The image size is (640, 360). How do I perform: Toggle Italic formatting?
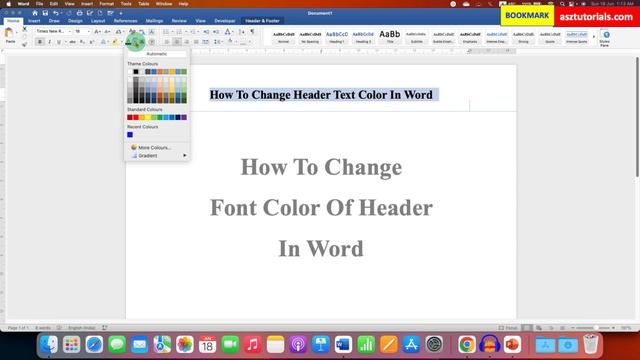click(x=49, y=42)
